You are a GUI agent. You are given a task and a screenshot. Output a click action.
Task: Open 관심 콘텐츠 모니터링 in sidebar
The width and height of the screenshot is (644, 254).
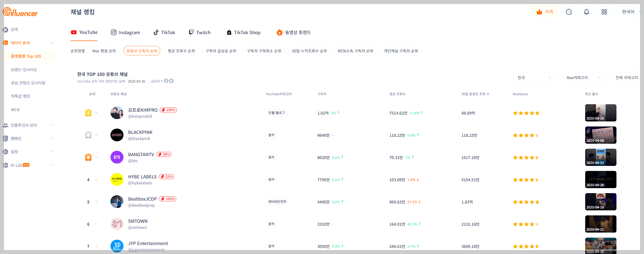[28, 83]
